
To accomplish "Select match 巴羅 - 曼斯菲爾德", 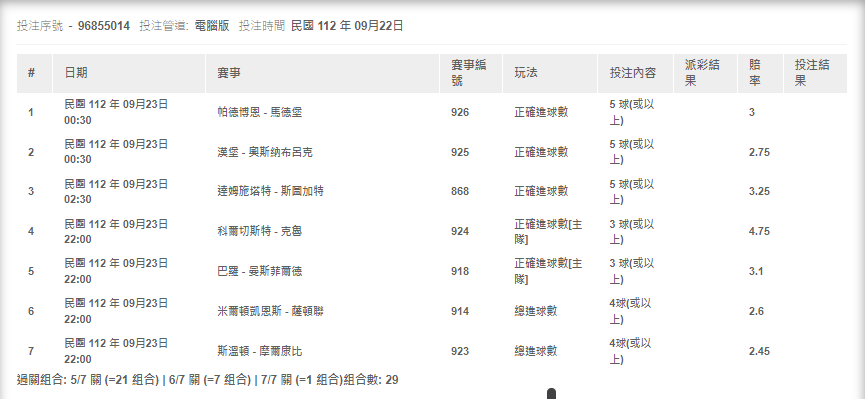I will pyautogui.click(x=259, y=272).
